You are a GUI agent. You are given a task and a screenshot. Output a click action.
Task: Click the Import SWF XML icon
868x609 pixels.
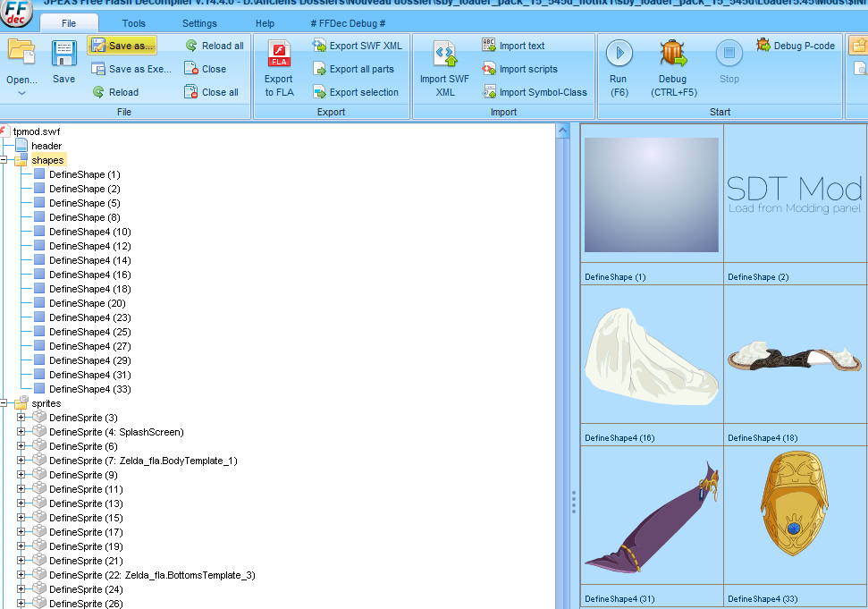(x=444, y=55)
